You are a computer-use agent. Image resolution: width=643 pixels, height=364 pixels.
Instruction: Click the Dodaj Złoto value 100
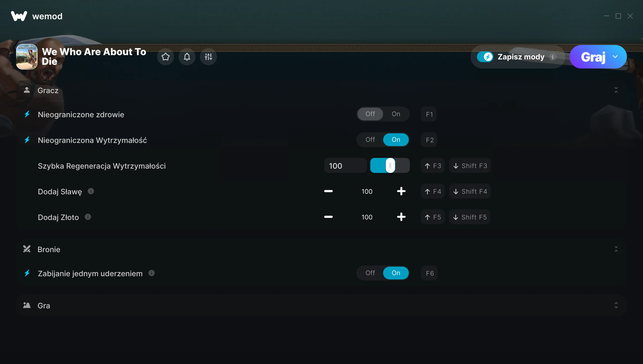pos(367,217)
